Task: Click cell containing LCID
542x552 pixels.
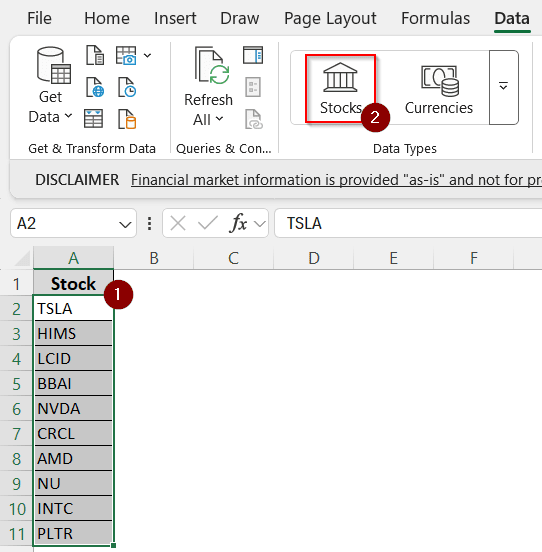Action: click(73, 359)
